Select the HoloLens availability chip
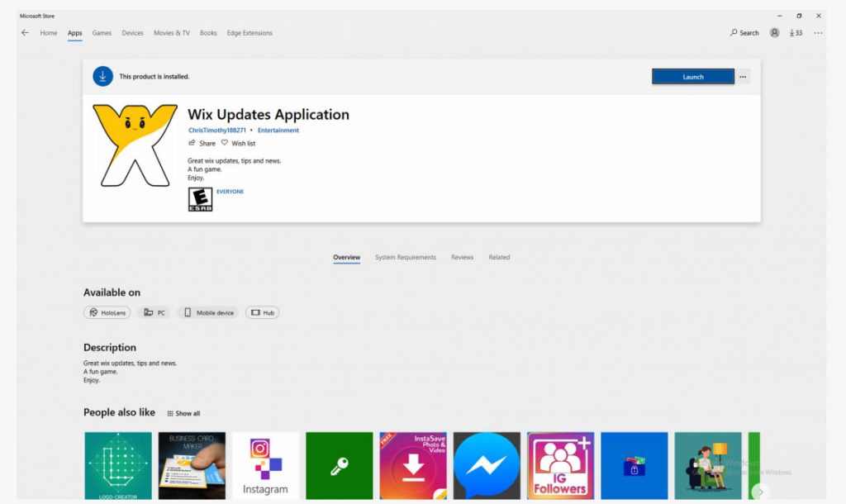 pyautogui.click(x=107, y=312)
